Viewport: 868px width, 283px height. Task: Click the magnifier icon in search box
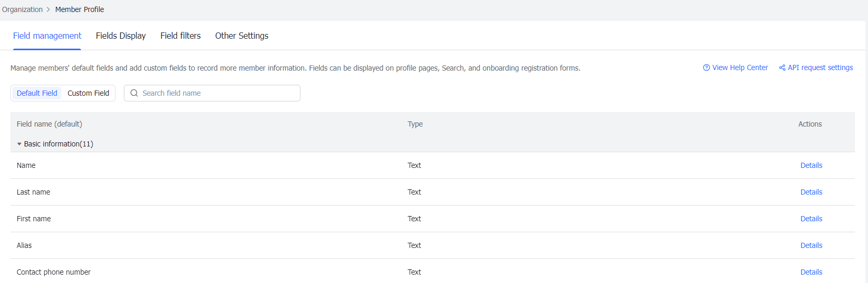[x=134, y=93]
